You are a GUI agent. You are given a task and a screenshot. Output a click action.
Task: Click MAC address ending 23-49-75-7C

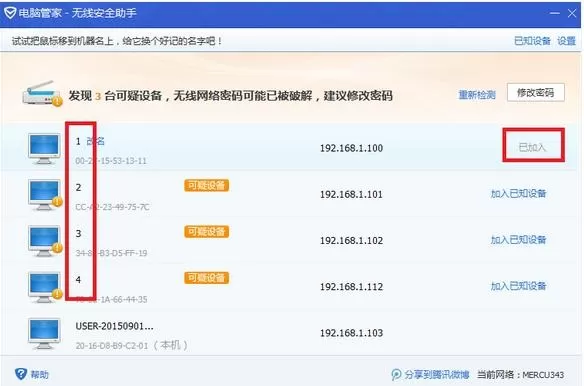point(112,207)
